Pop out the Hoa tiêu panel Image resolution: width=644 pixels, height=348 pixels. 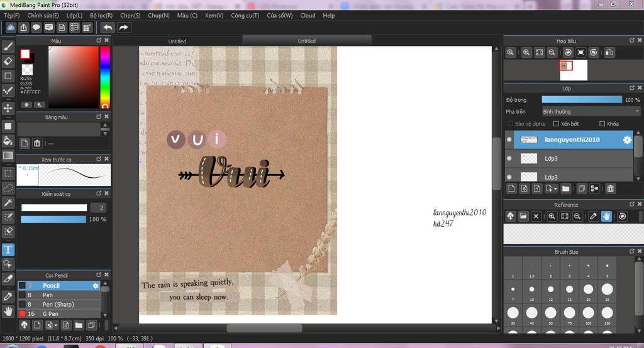632,40
